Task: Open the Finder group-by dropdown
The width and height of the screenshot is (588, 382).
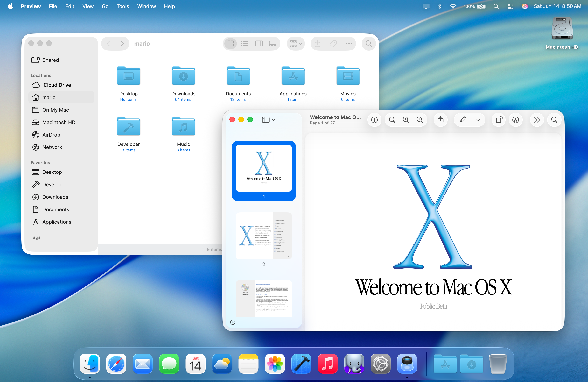Action: (x=296, y=44)
